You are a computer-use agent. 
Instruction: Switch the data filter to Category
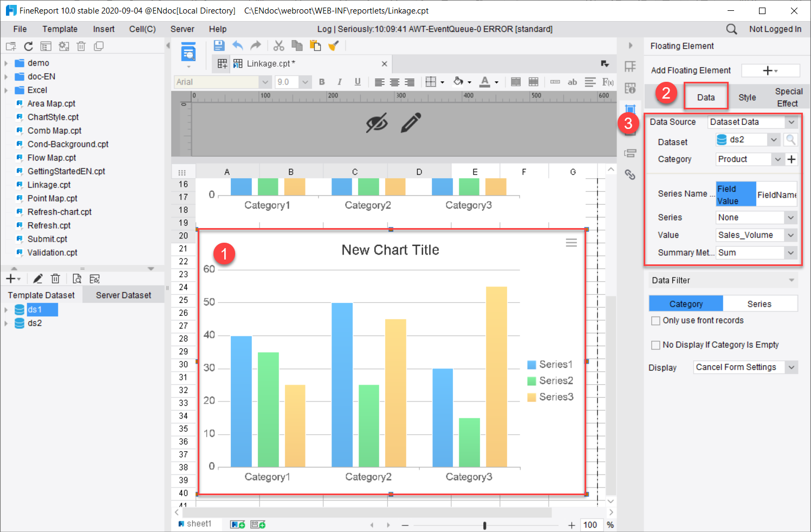[686, 304]
